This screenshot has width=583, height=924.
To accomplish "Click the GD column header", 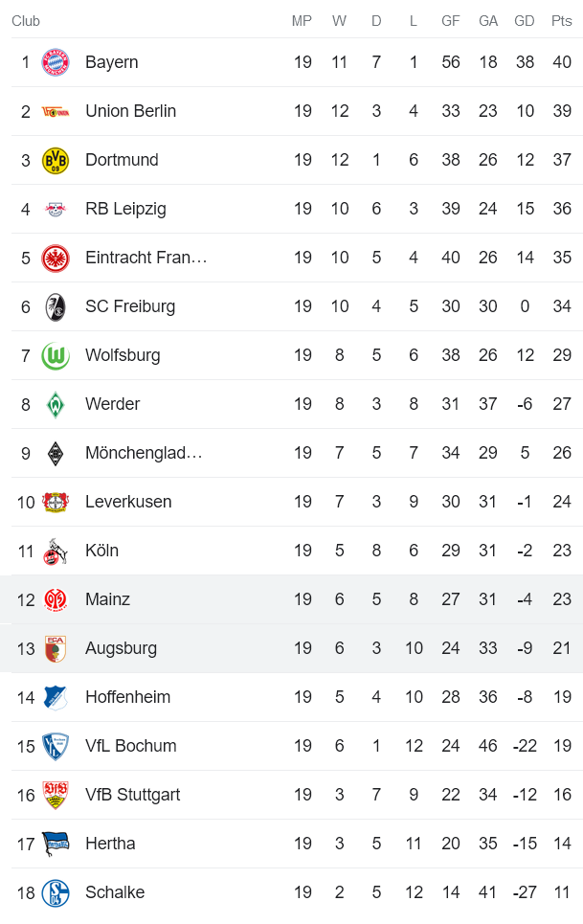I will [525, 20].
